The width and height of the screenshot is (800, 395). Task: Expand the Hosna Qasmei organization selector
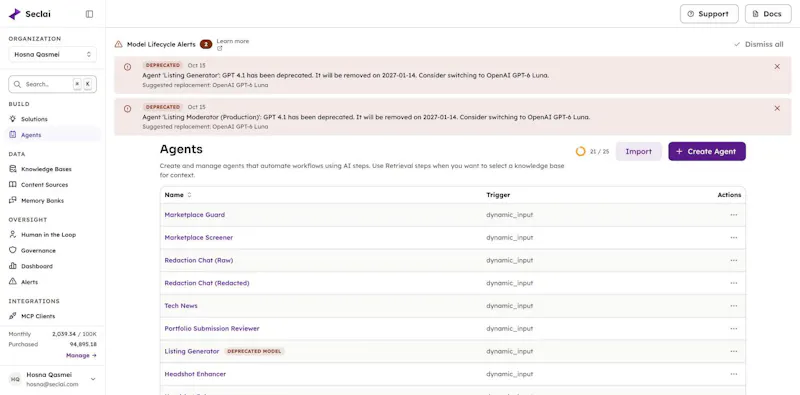[53, 54]
